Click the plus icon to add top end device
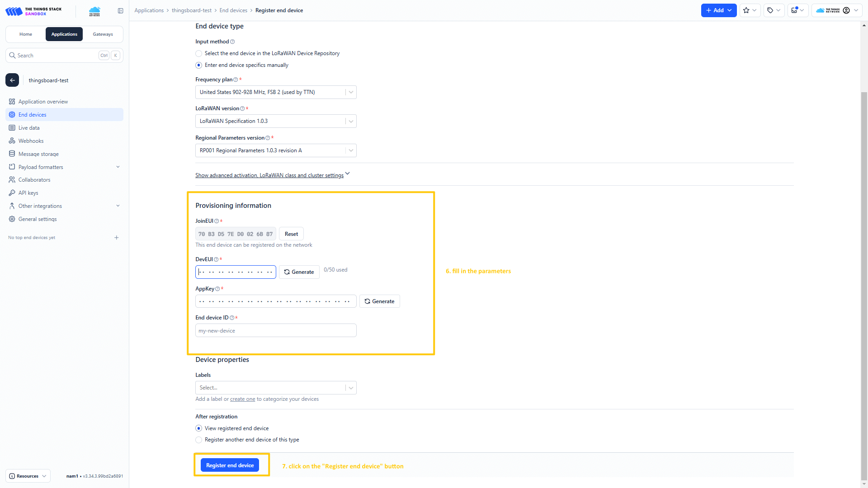The image size is (868, 488). 117,238
